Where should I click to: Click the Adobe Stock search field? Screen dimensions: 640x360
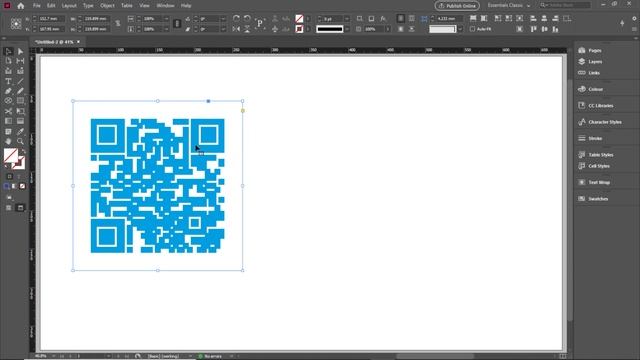click(x=565, y=5)
